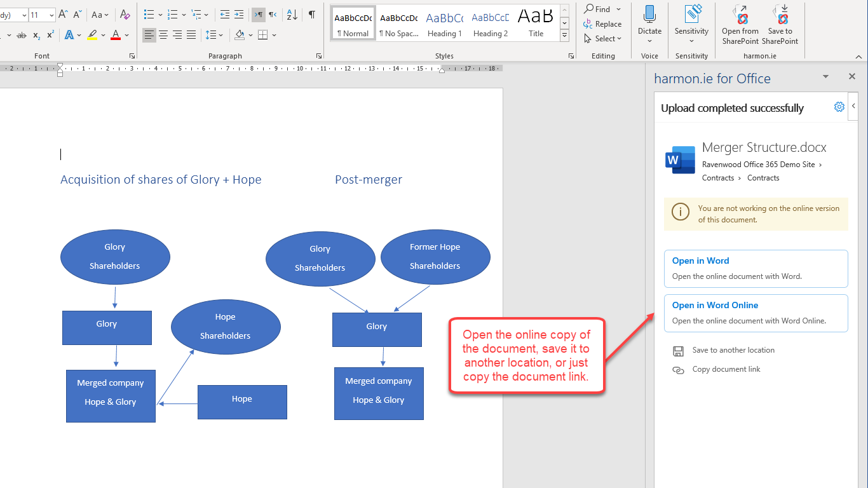Apply the Heading 1 style

(x=445, y=24)
